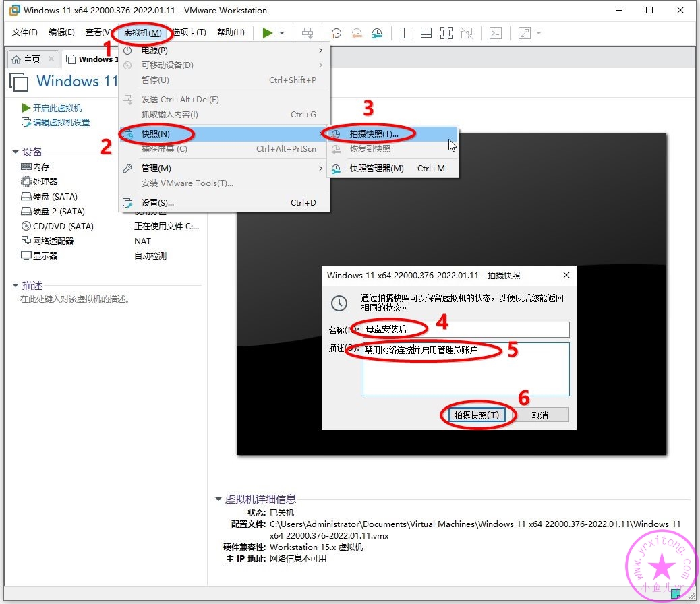Click the VMware icon in the title bar
The width and height of the screenshot is (700, 604).
tap(15, 10)
